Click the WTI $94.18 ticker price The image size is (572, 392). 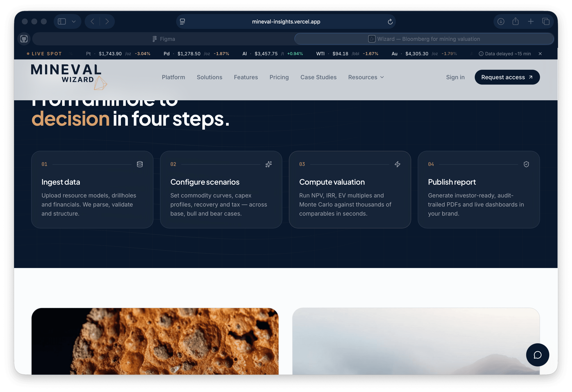click(x=340, y=54)
